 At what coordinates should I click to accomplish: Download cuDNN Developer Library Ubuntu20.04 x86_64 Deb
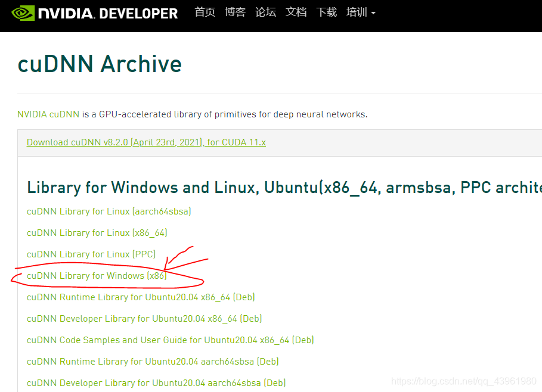coord(144,319)
